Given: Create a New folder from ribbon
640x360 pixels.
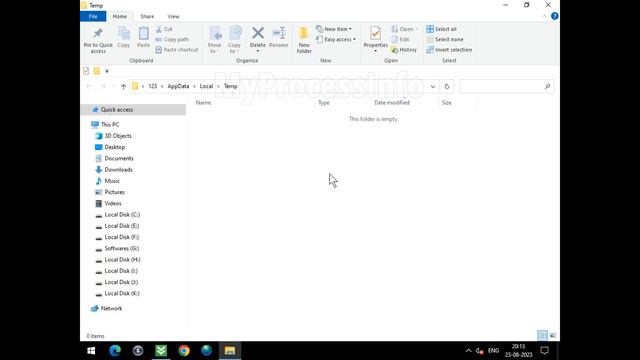Looking at the screenshot, I should (x=304, y=40).
